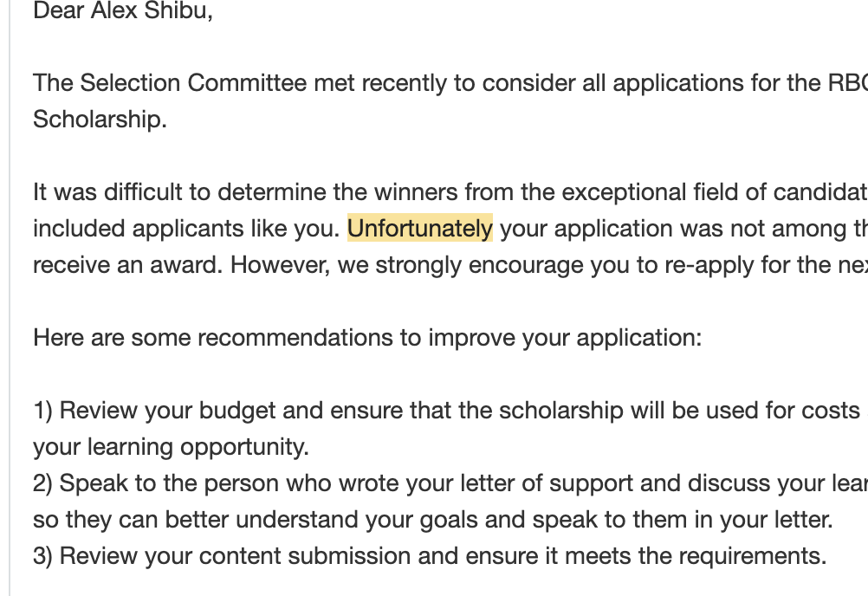Click the phrase included applicants like you

185,229
